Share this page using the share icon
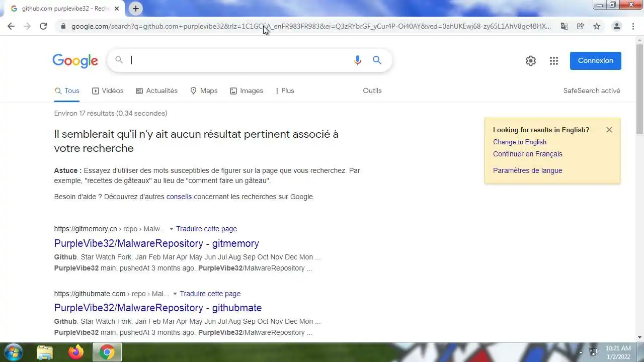Screen dimensions: 644x362 tap(581, 26)
